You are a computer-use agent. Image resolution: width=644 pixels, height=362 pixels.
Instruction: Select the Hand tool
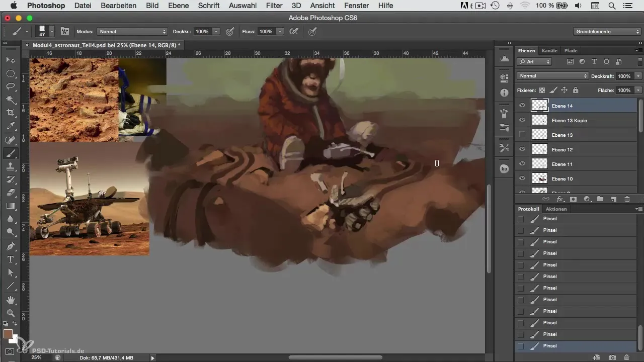11,300
